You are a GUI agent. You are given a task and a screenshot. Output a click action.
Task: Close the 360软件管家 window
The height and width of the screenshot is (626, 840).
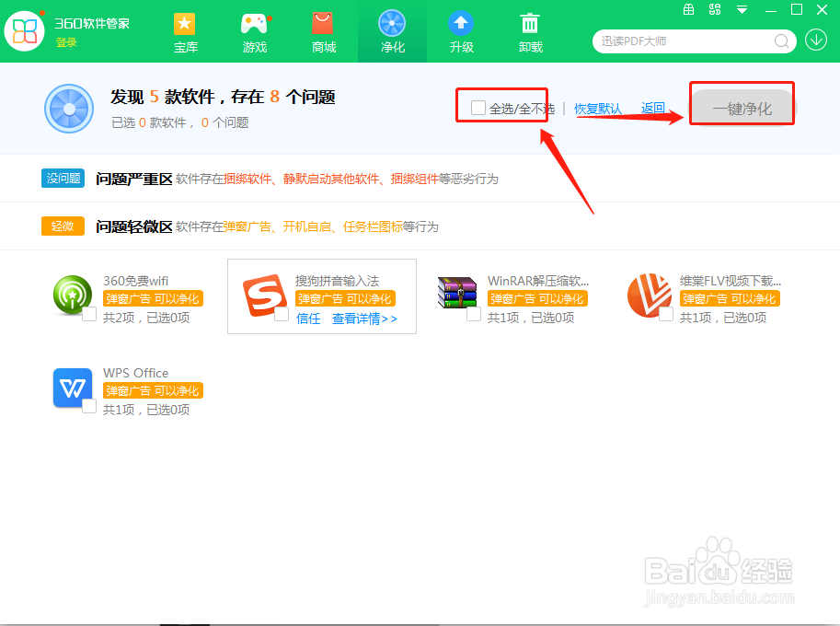(x=823, y=9)
